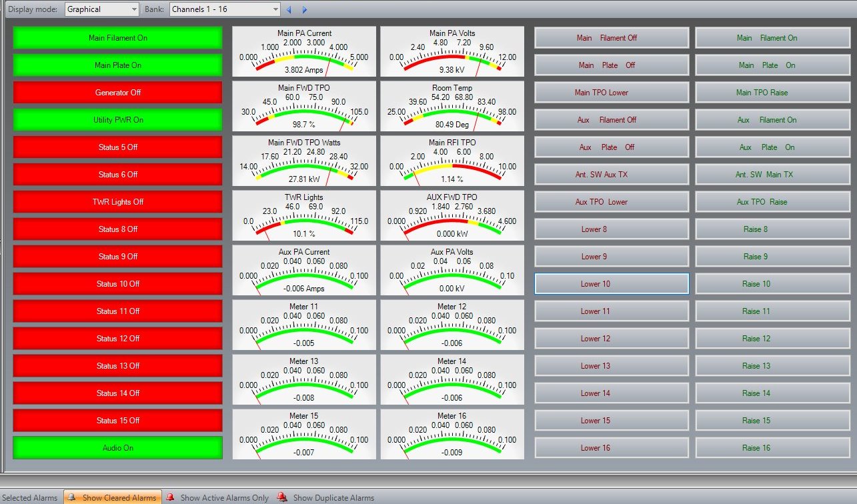The image size is (857, 504).
Task: Click the 80.49 Deg reading
Action: [452, 125]
